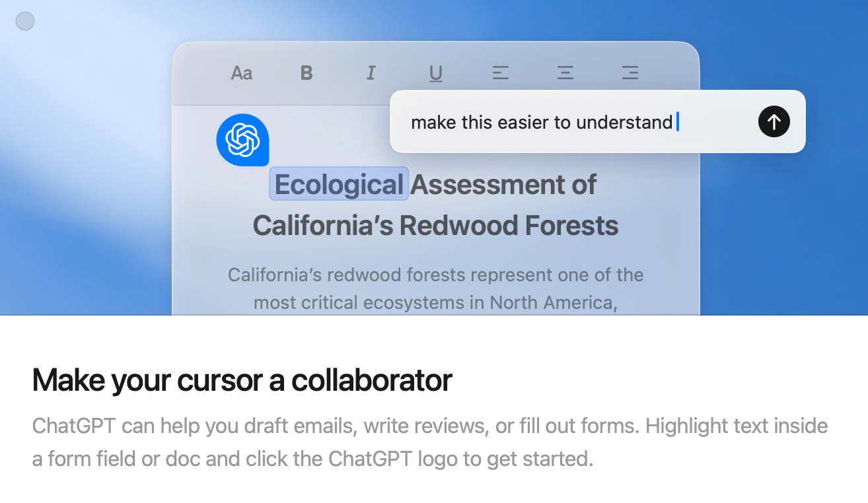This screenshot has height=503, width=868.
Task: Focus the 'make this easier to understand' field
Action: pos(598,121)
